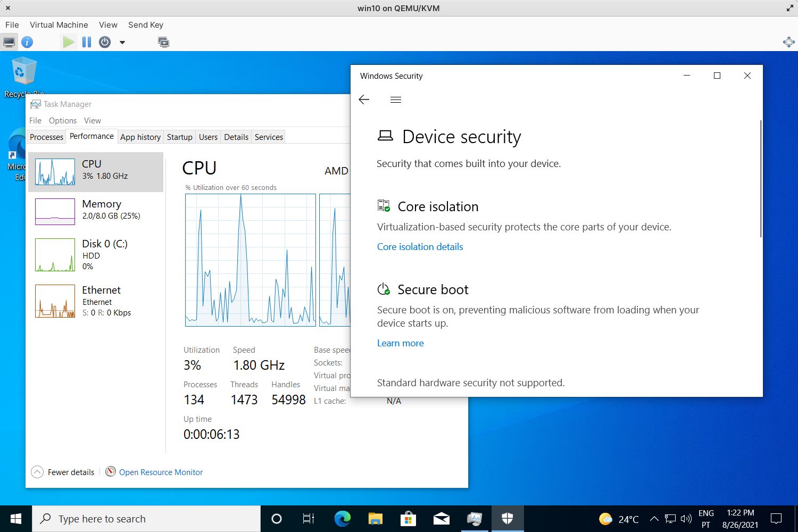
Task: Switch to Windows Security shield taskbar button
Action: pos(508,519)
